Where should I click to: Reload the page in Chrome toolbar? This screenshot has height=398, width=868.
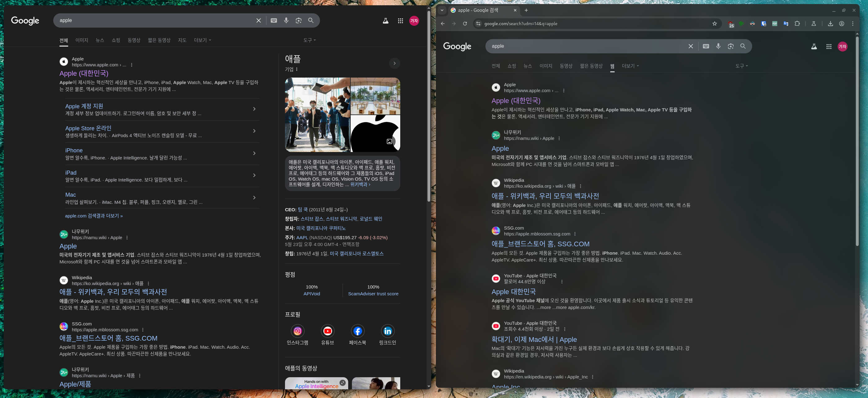[x=465, y=24]
